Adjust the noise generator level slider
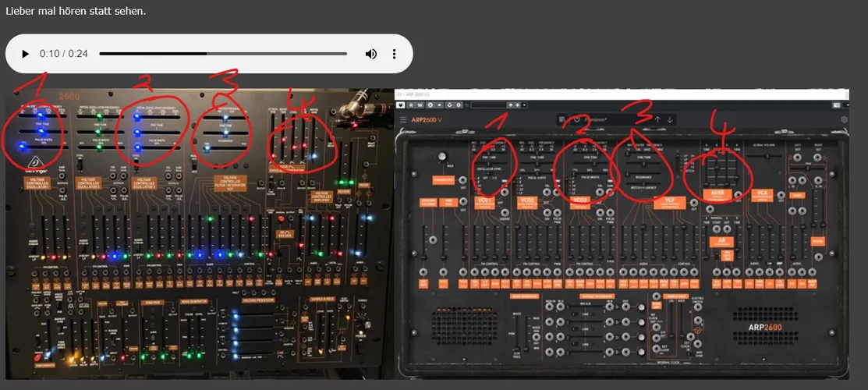This screenshot has height=390, width=868. (x=526, y=334)
